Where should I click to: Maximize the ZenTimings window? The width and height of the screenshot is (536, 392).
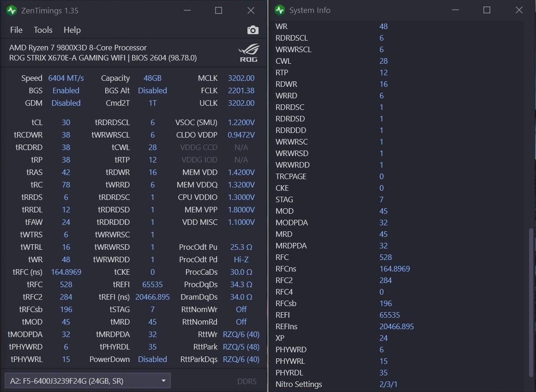pyautogui.click(x=218, y=10)
